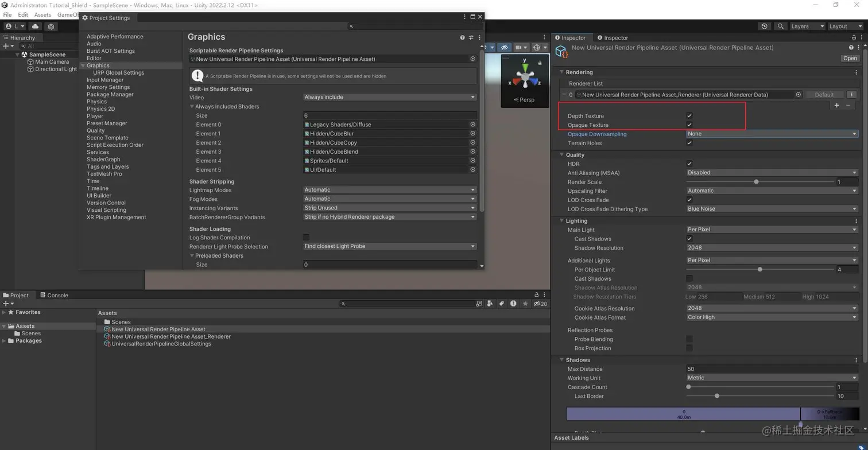
Task: Click object picker for Element 3 Hidden/CubeBlend
Action: tap(472, 152)
